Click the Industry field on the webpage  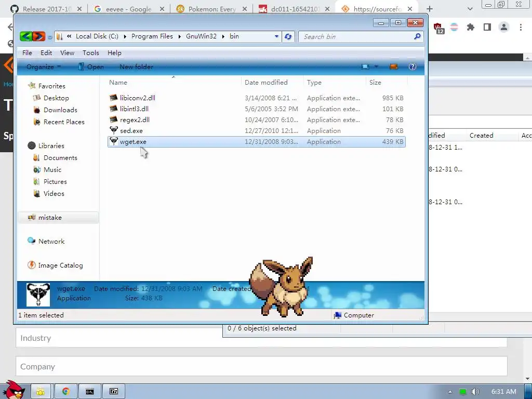[261, 338]
